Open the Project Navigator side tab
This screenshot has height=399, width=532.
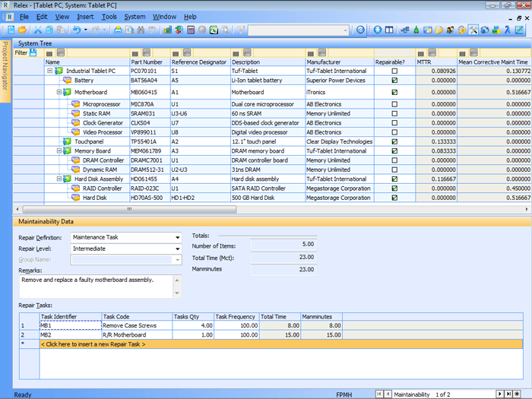5,71
